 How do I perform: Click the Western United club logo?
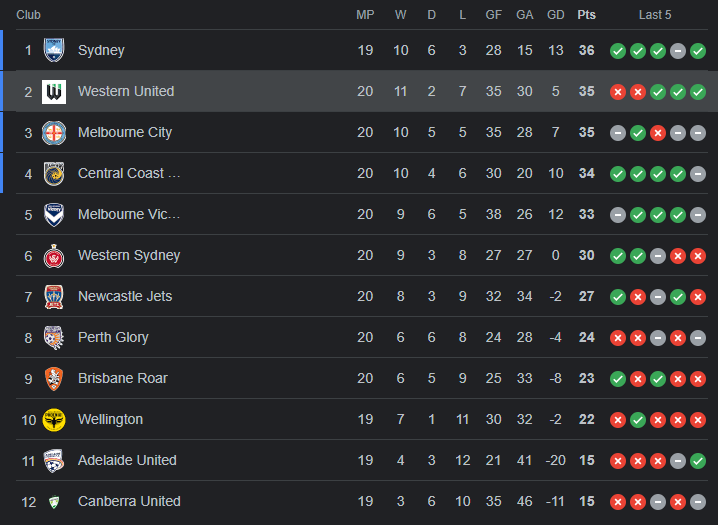tap(54, 91)
